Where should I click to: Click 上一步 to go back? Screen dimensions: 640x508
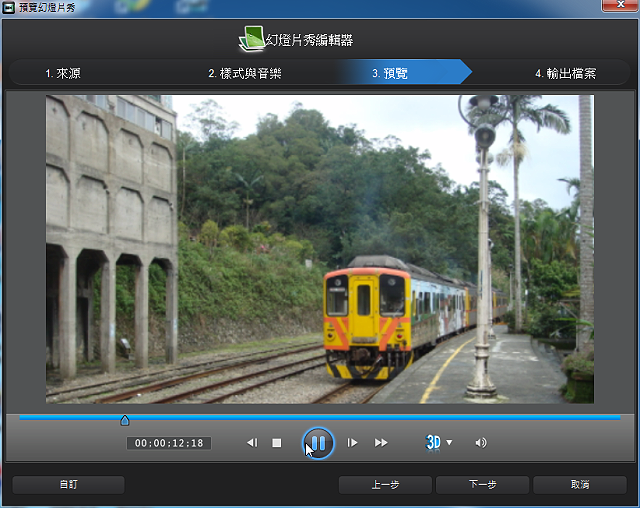(x=385, y=485)
